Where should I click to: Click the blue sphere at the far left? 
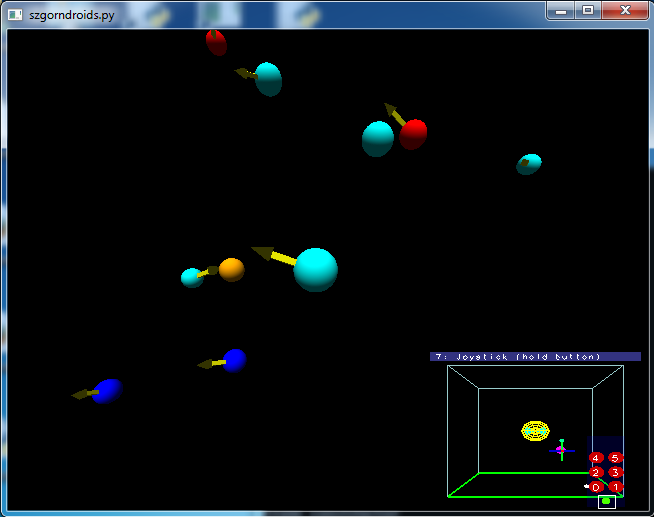(x=107, y=390)
